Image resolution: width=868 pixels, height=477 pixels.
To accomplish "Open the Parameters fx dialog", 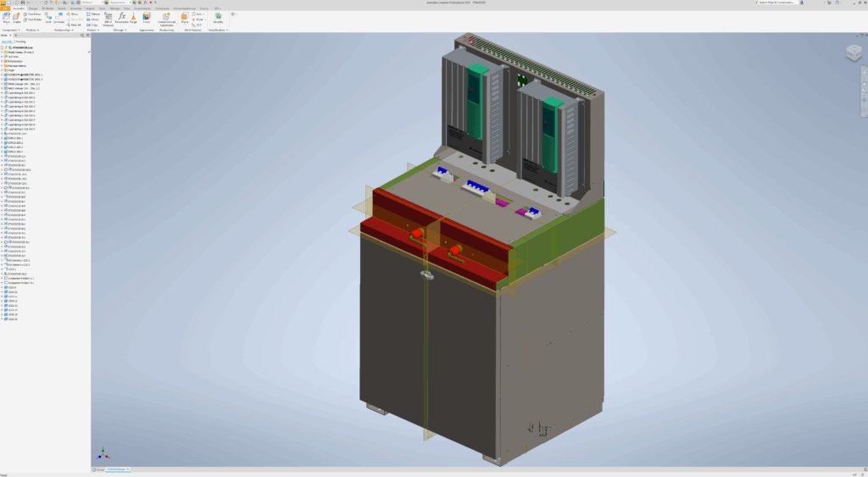I will tap(122, 19).
